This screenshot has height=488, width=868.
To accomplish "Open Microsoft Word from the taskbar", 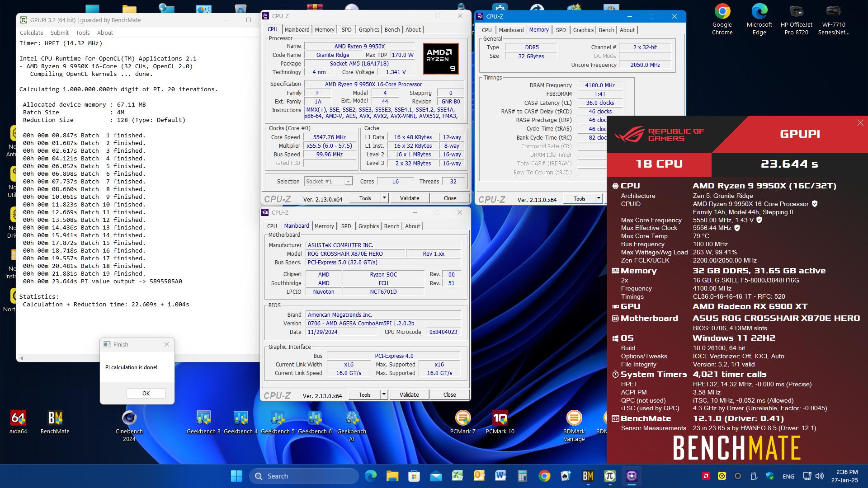I will pyautogui.click(x=500, y=476).
